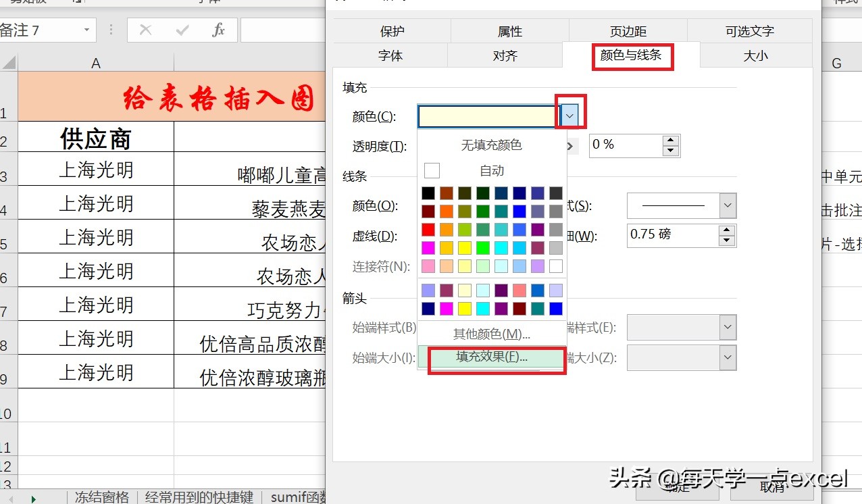Click the transparency slider right arrow
This screenshot has width=862, height=504.
tap(571, 146)
